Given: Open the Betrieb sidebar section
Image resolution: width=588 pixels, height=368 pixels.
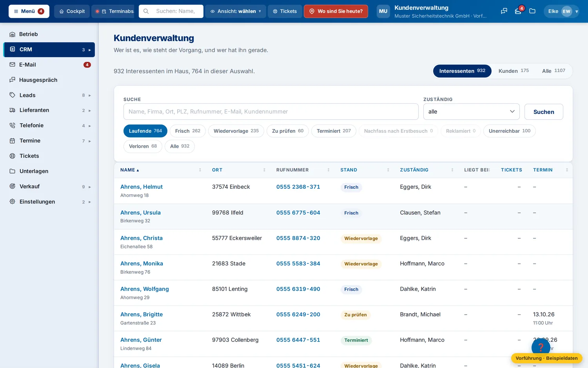Looking at the screenshot, I should click(49, 34).
